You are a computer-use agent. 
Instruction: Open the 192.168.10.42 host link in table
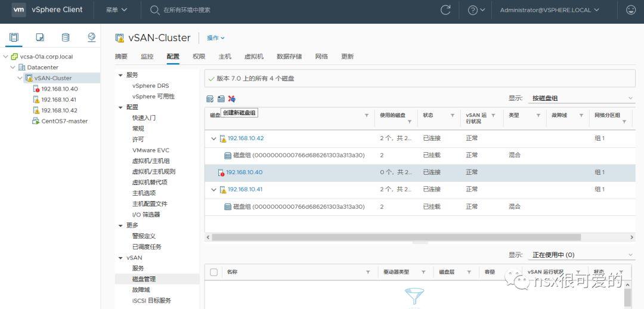[246, 138]
